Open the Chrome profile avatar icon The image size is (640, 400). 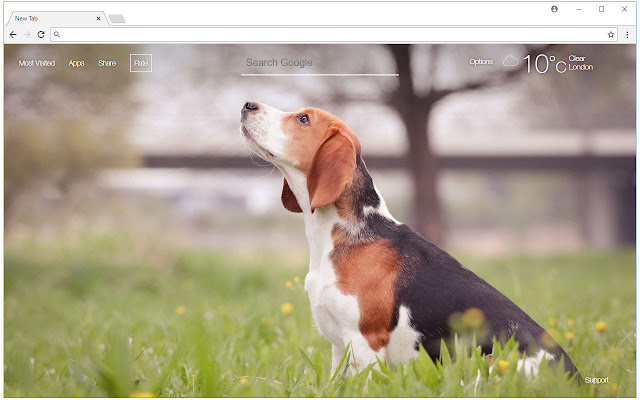pyautogui.click(x=554, y=9)
